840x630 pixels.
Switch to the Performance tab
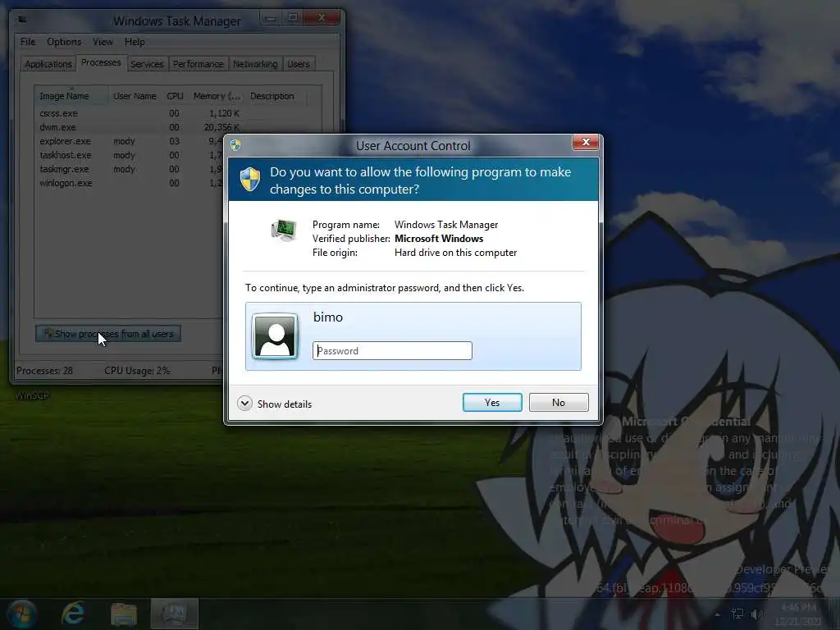pos(199,64)
